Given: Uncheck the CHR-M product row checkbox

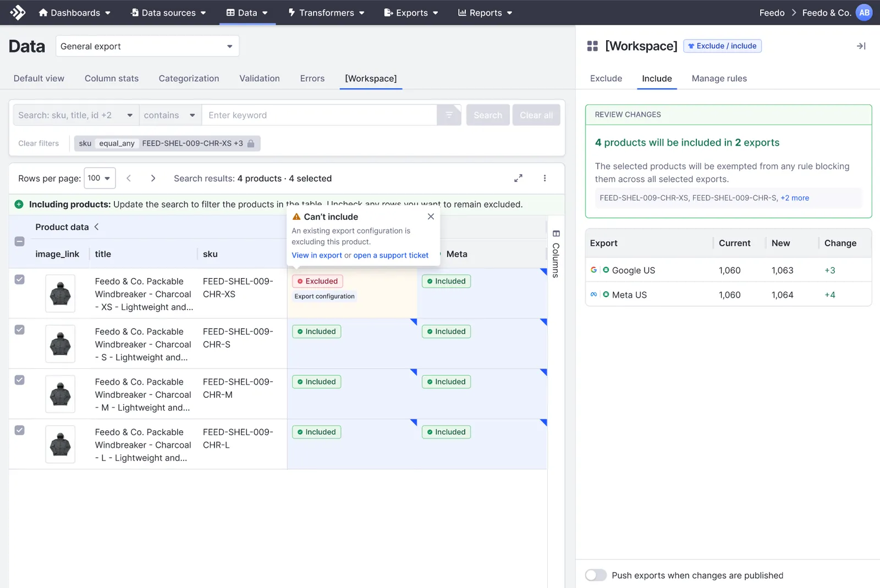Looking at the screenshot, I should click(19, 380).
